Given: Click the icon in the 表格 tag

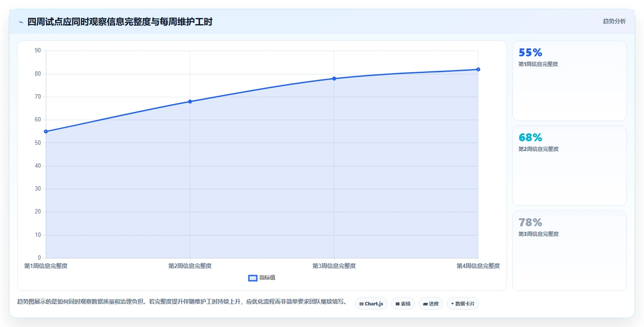Looking at the screenshot, I should pos(397,304).
